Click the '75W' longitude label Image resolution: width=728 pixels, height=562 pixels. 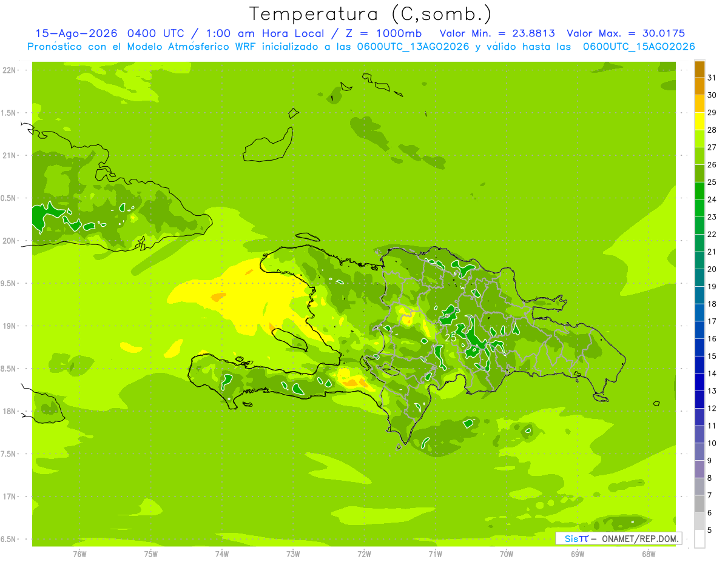tap(151, 554)
